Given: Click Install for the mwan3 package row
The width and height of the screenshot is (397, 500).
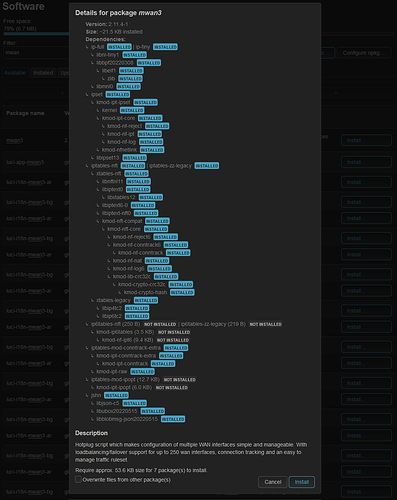Looking at the screenshot, I should (x=366, y=140).
